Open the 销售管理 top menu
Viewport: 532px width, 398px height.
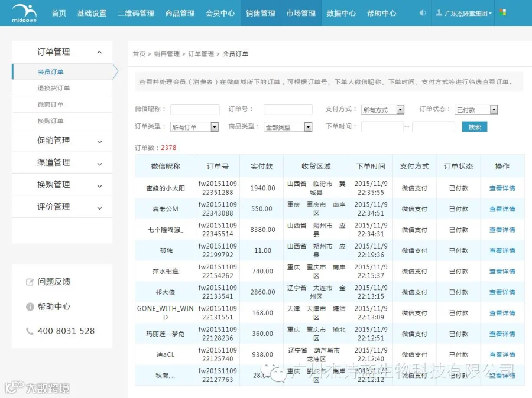[261, 13]
